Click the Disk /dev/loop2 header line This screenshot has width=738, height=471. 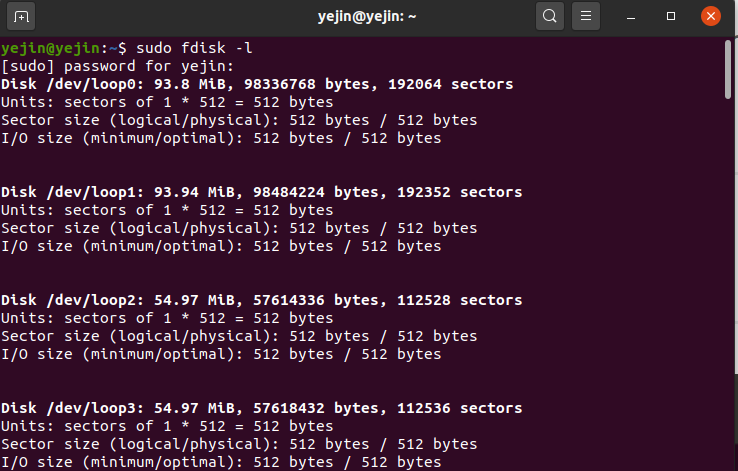(x=262, y=300)
